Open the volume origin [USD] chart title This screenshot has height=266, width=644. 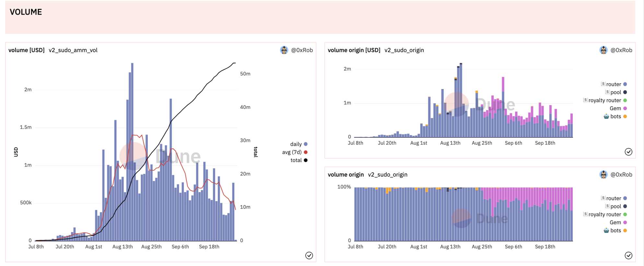coord(354,50)
